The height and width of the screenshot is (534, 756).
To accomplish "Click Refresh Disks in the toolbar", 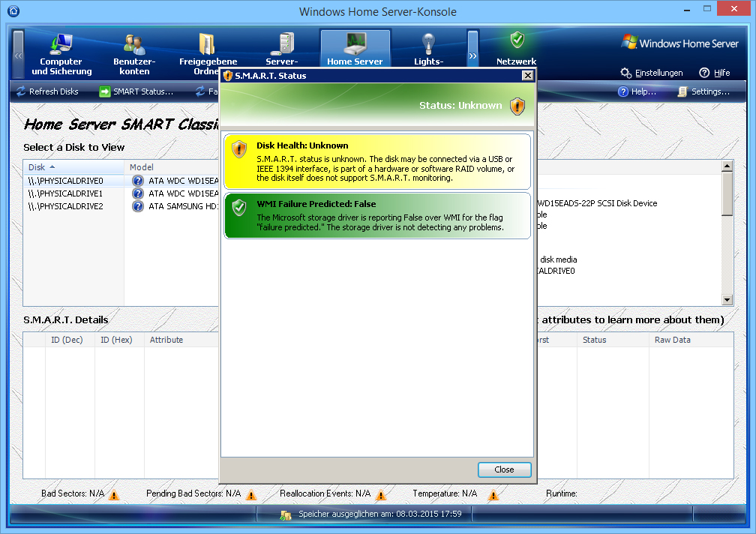I will [47, 91].
